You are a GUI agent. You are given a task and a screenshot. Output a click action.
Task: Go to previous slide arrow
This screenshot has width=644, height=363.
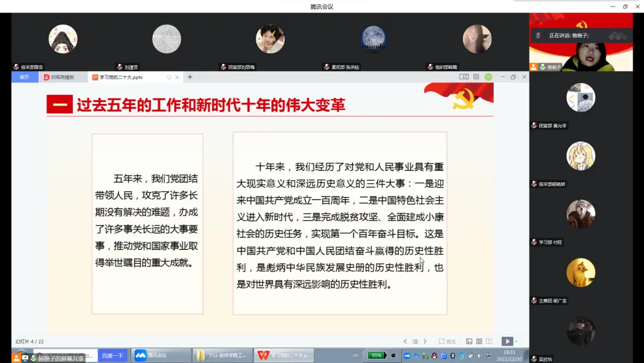[x=405, y=342]
